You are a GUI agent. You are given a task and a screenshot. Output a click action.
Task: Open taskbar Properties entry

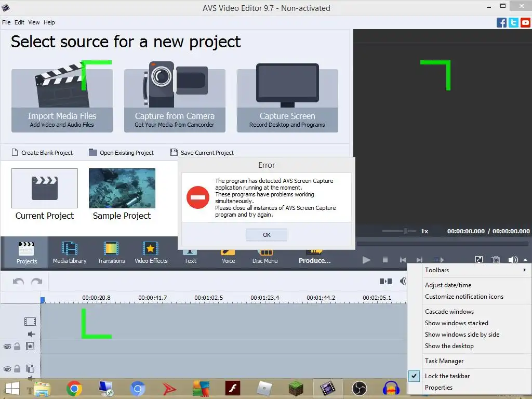(x=469, y=388)
